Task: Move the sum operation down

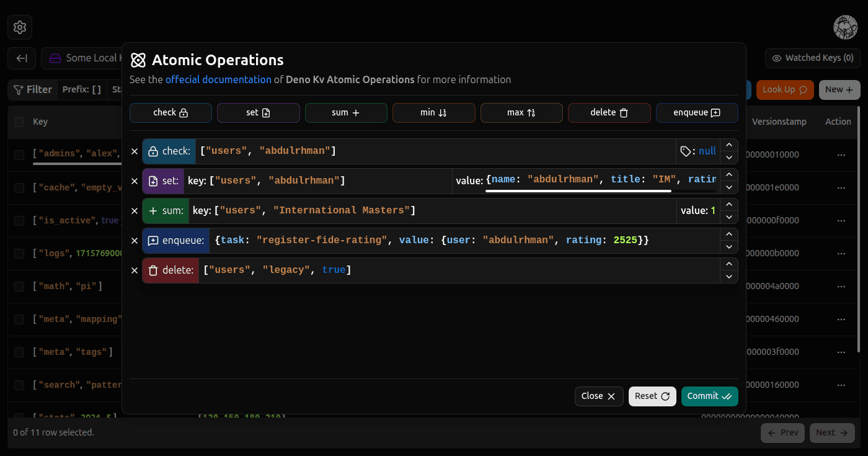Action: (729, 217)
